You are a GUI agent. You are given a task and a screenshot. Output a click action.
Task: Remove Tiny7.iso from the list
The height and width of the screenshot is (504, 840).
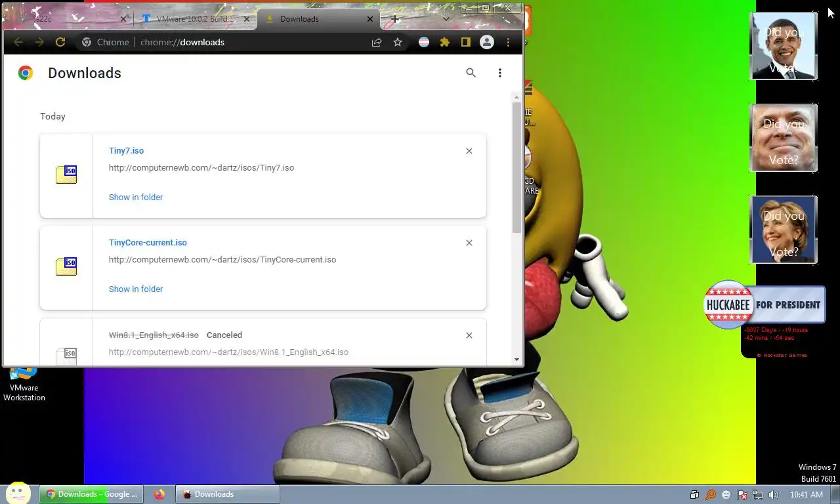469,151
